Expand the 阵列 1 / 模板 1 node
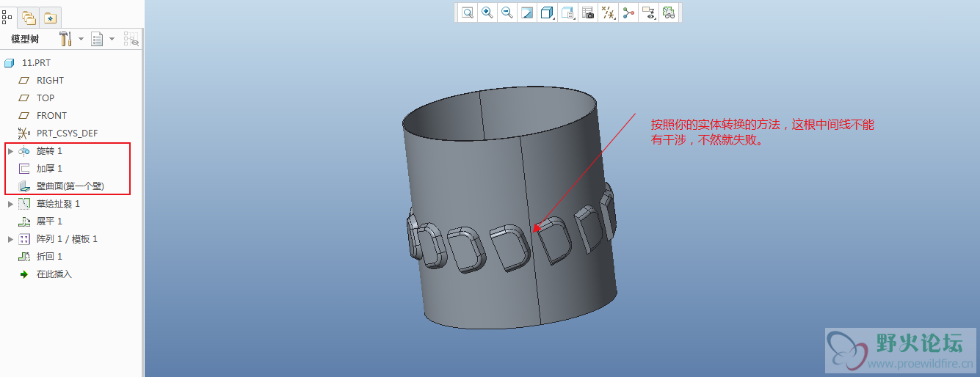 click(10, 239)
